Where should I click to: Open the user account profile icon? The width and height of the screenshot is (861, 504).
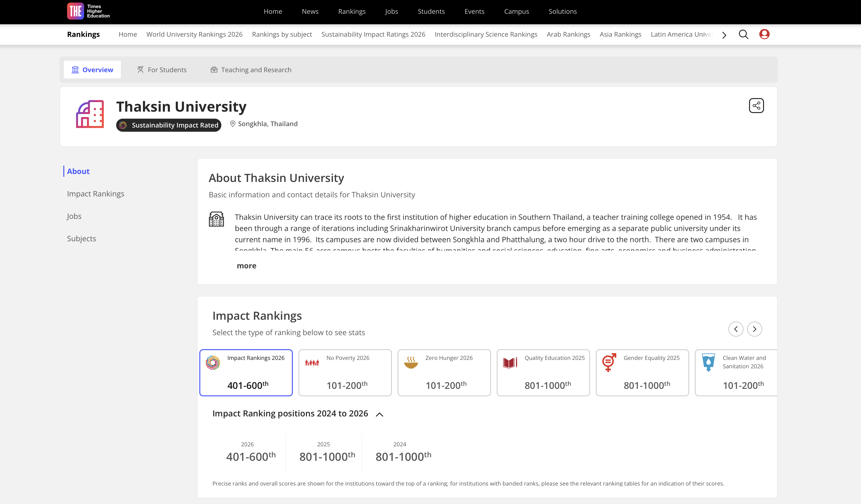764,34
